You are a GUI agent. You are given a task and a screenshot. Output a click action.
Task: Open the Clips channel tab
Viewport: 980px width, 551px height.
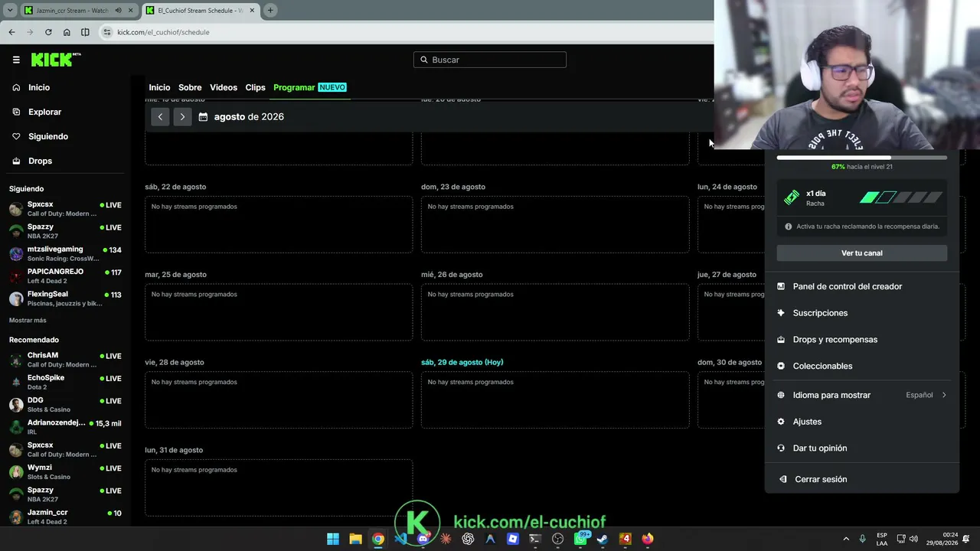pyautogui.click(x=255, y=87)
